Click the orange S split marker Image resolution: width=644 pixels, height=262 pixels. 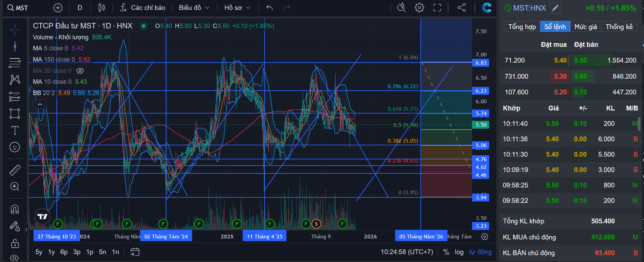(316, 224)
